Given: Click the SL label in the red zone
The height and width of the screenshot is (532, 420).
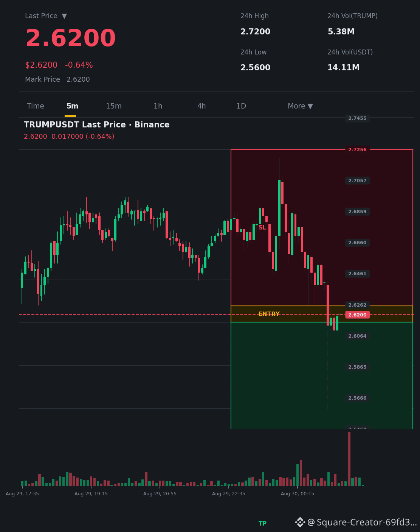Looking at the screenshot, I should click(x=262, y=228).
